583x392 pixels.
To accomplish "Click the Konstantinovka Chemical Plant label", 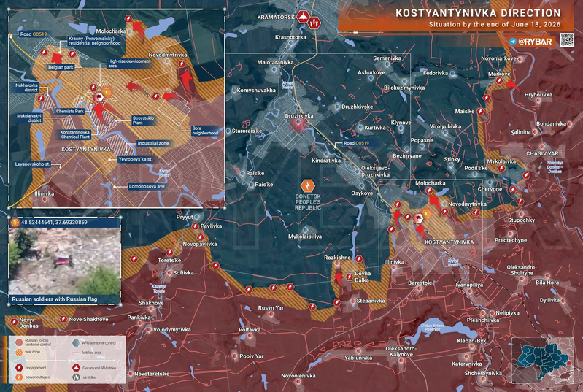I will [75, 134].
